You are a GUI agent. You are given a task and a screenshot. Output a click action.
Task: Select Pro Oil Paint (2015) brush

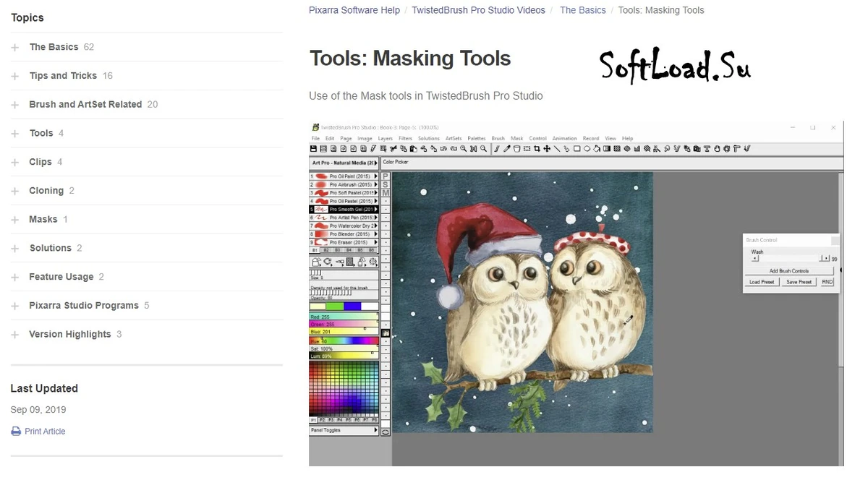tap(344, 176)
